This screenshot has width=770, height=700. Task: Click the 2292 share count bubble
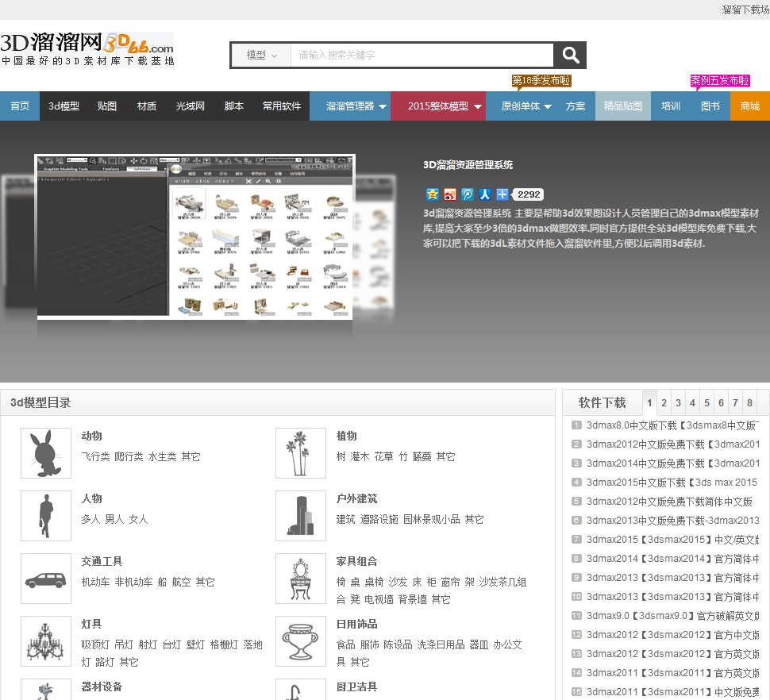tap(529, 194)
